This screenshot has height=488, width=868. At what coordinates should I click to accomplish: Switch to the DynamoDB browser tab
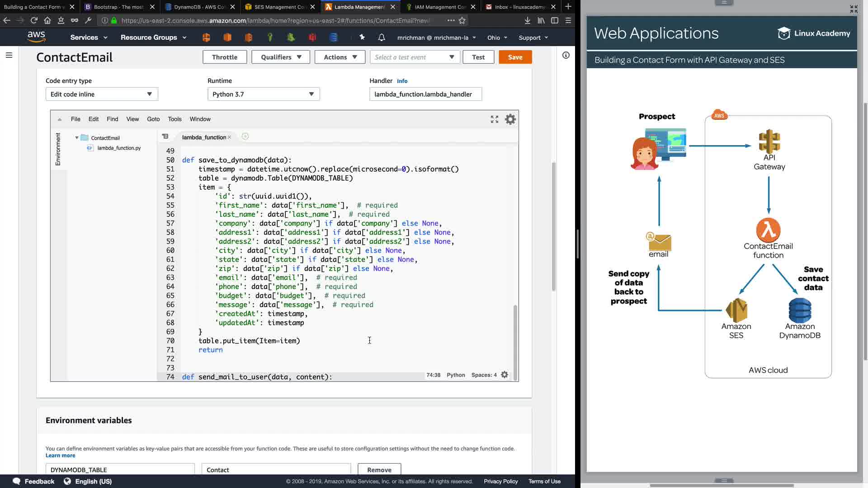click(199, 7)
